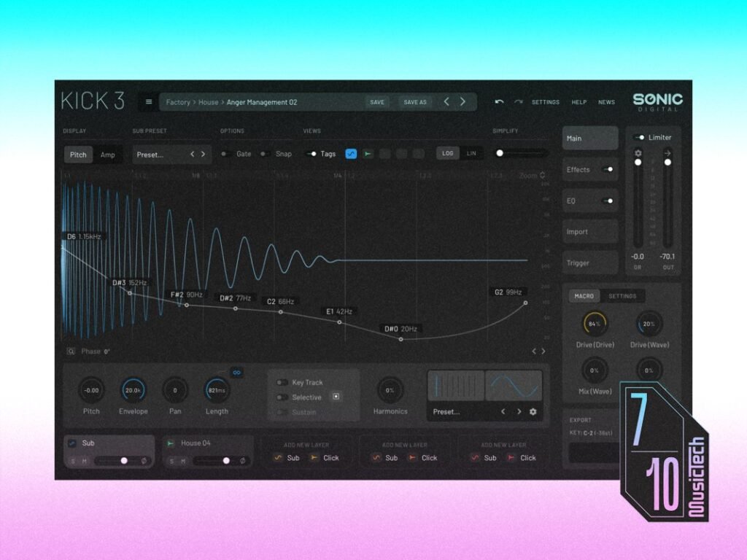Add Click in third Add New Layer slot
The image size is (747, 560).
[x=521, y=458]
